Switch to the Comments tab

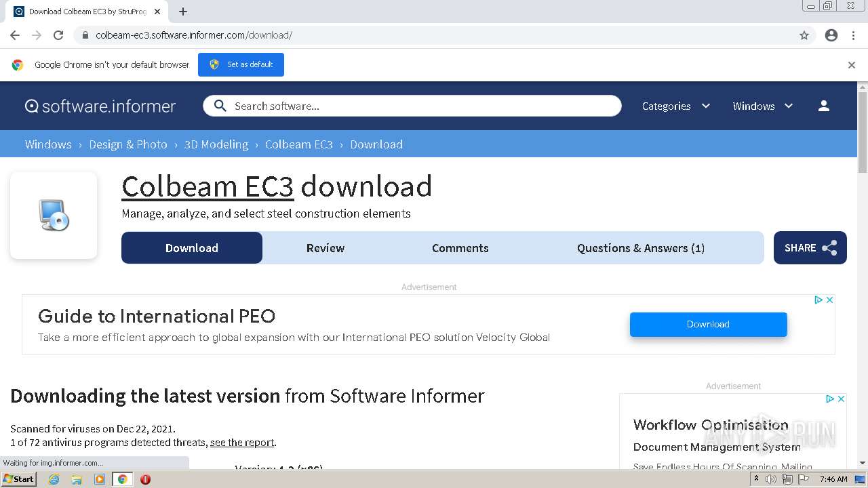[x=460, y=248]
